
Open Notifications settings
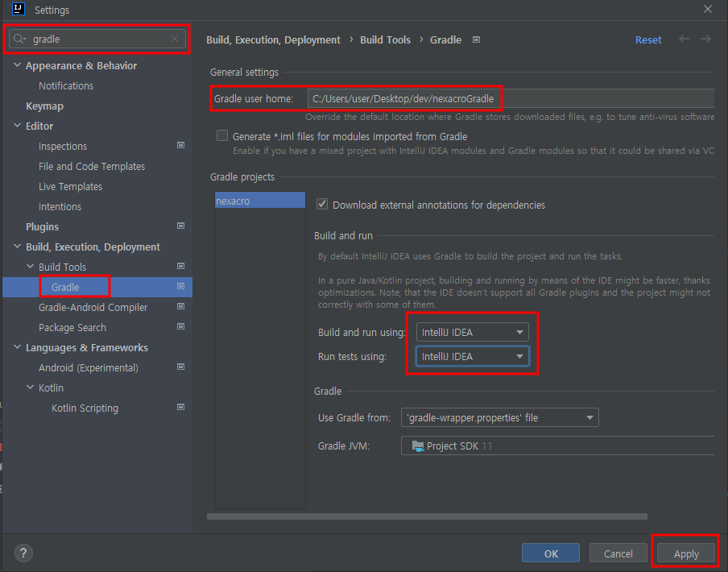coord(66,86)
